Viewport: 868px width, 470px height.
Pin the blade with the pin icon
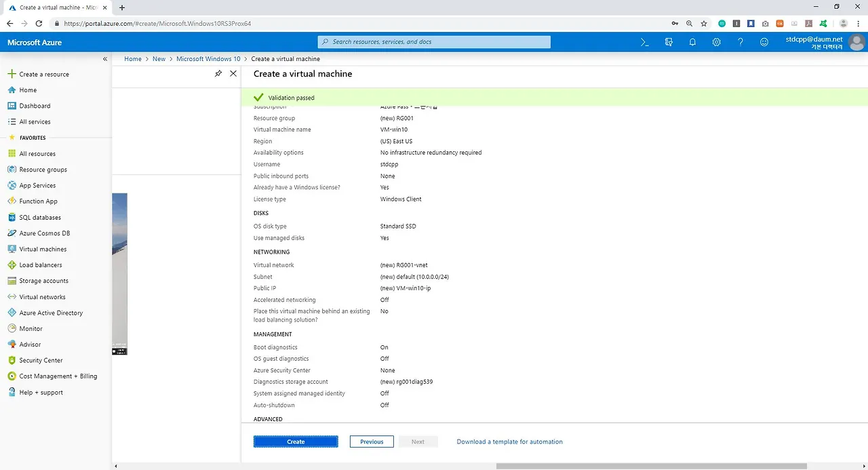[218, 73]
